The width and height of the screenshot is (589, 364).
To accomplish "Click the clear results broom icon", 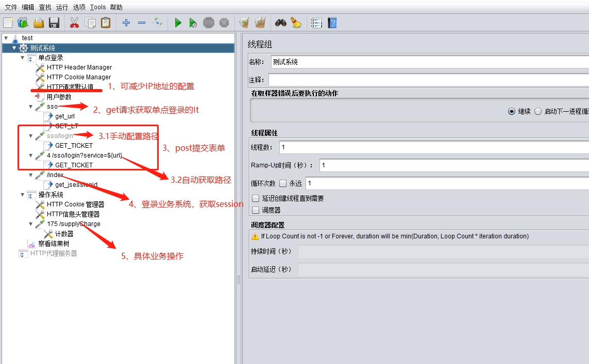I will 295,22.
